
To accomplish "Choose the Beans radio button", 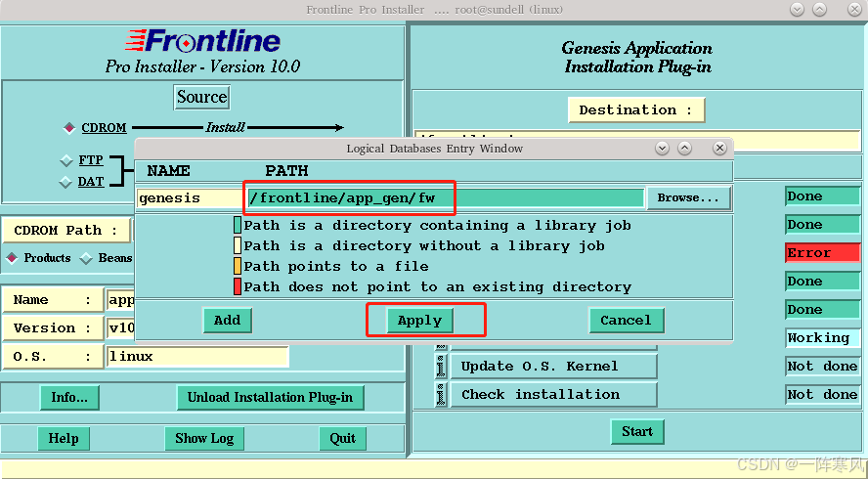I will pos(86,258).
